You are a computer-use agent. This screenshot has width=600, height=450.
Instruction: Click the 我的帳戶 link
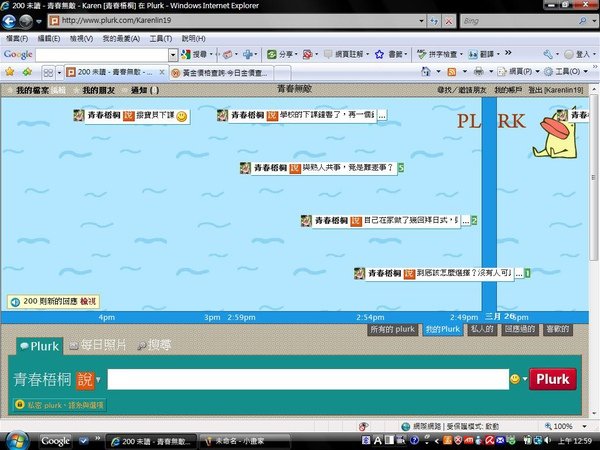[508, 90]
